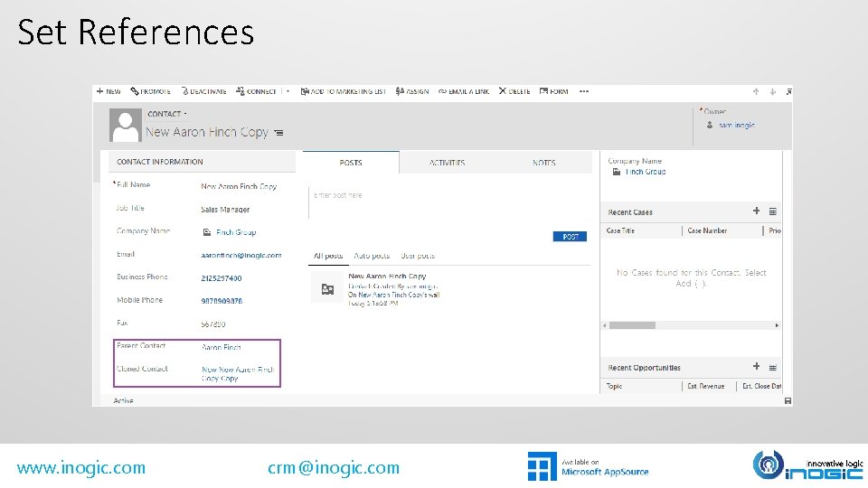Click the Fax field value

coord(213,324)
